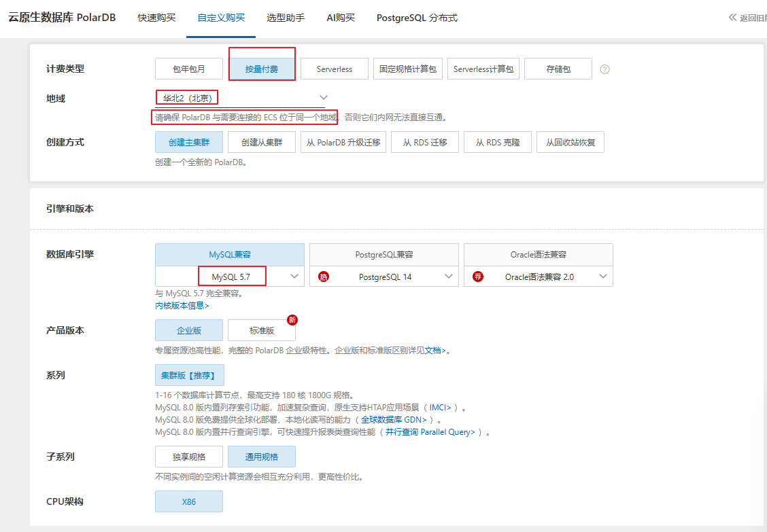Choose 从 RDS 迁移 option
This screenshot has width=767, height=532.
[x=424, y=142]
